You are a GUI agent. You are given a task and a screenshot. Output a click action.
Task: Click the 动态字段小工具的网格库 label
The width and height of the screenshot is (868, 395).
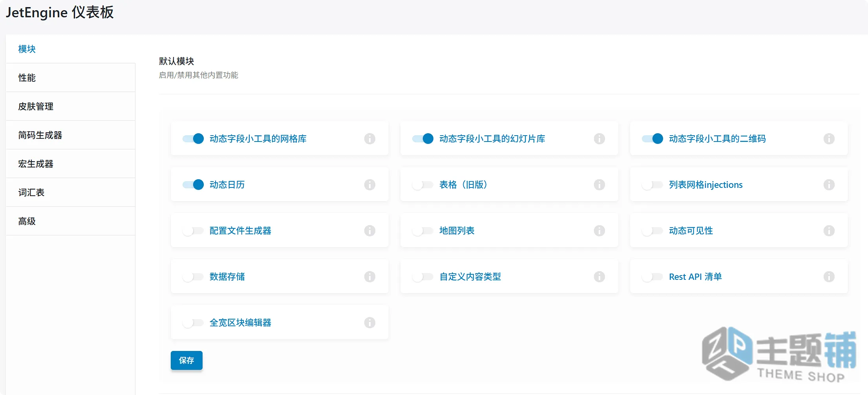(x=258, y=139)
